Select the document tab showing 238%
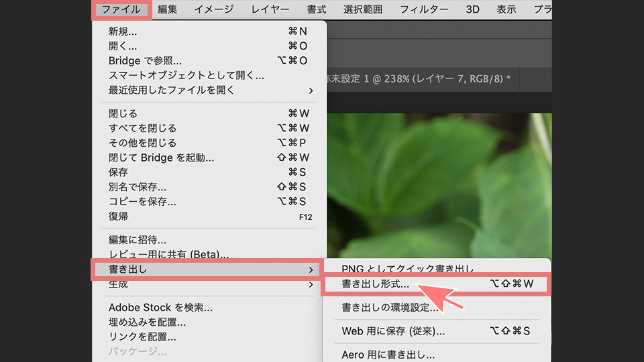This screenshot has height=362, width=644. [423, 79]
